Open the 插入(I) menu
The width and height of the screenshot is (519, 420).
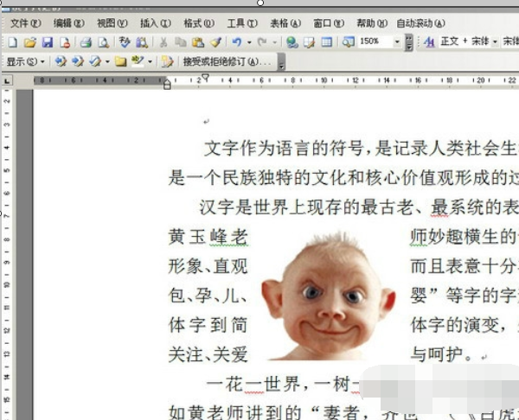point(156,23)
